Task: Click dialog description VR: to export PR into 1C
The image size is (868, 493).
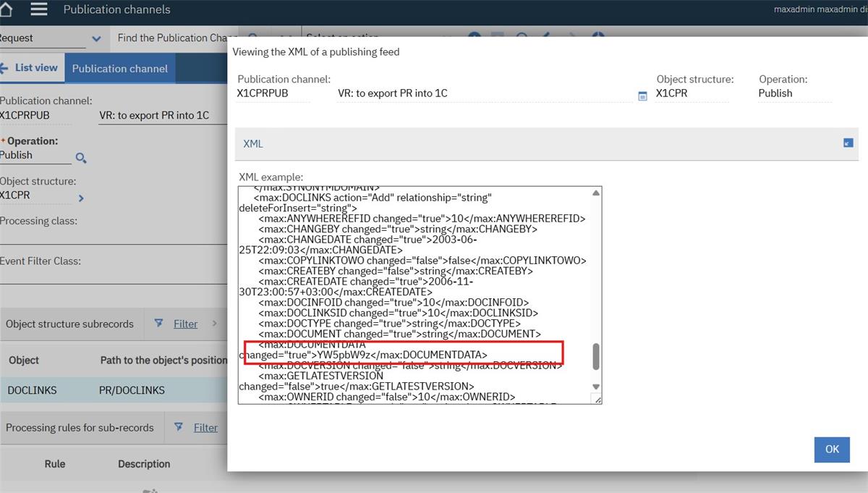Action: point(485,93)
